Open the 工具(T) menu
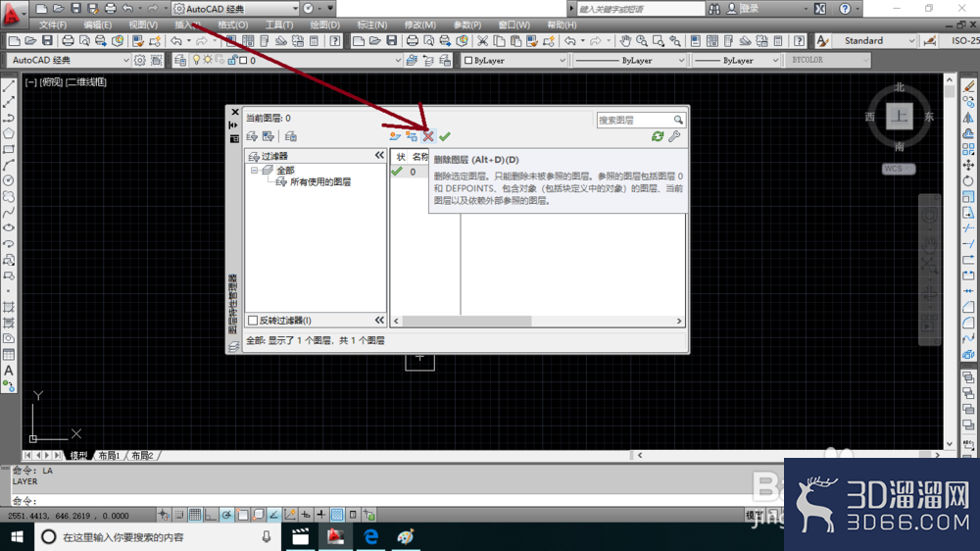This screenshot has width=980, height=551. pyautogui.click(x=278, y=25)
